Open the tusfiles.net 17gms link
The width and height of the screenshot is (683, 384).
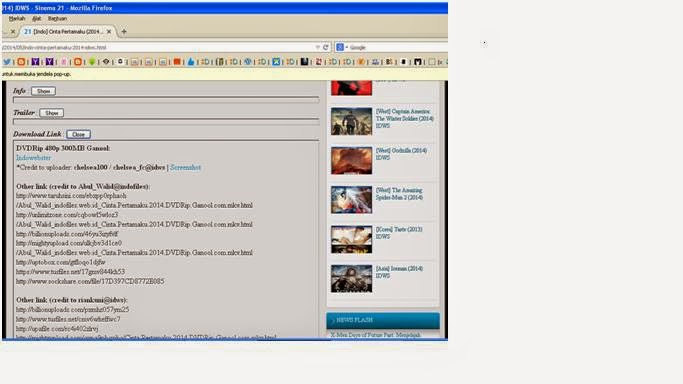pos(70,272)
